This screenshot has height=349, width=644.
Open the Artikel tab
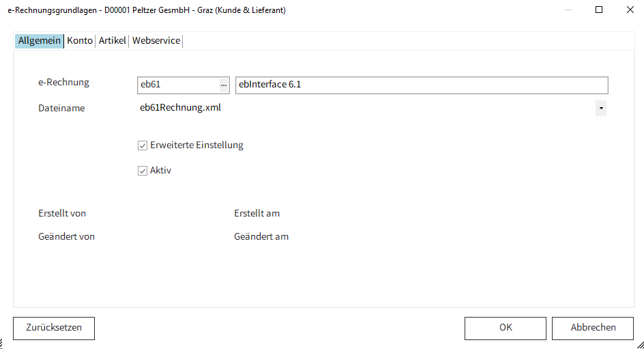pos(113,41)
